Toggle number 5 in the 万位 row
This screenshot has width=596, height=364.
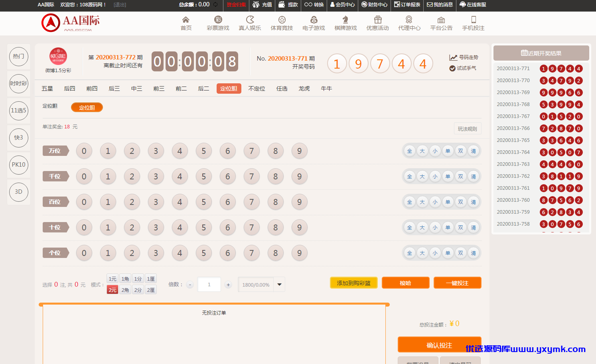coord(204,151)
